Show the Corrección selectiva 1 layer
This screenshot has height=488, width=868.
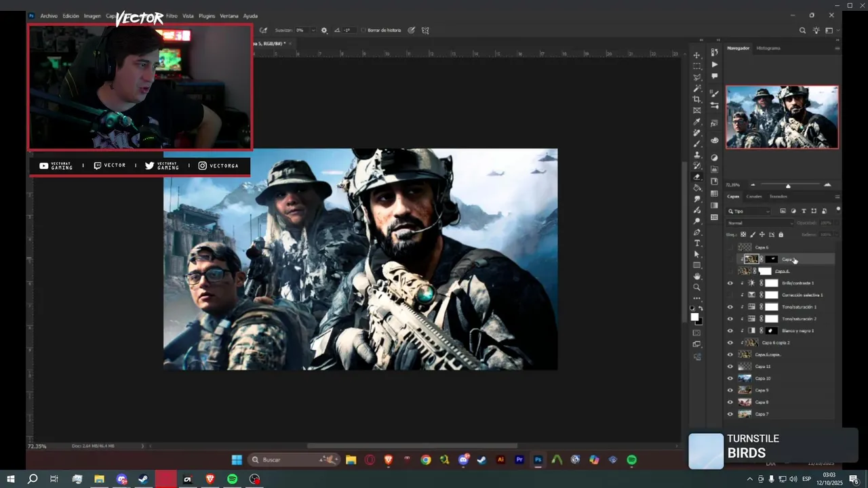pyautogui.click(x=730, y=295)
